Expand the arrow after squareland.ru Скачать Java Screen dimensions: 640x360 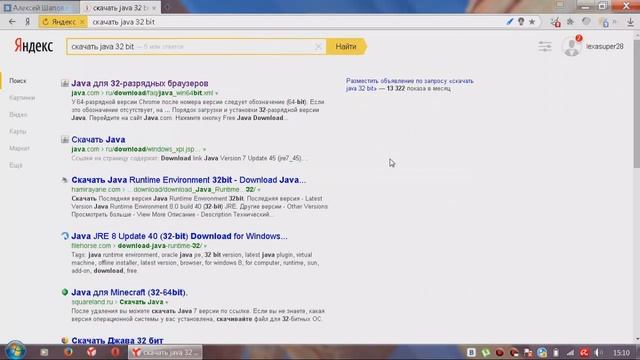[167, 302]
